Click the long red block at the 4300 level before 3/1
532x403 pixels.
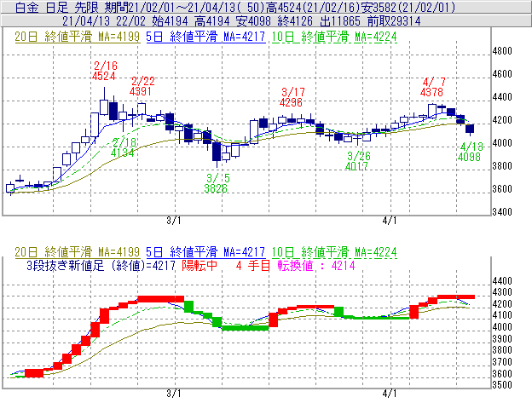[161, 299]
